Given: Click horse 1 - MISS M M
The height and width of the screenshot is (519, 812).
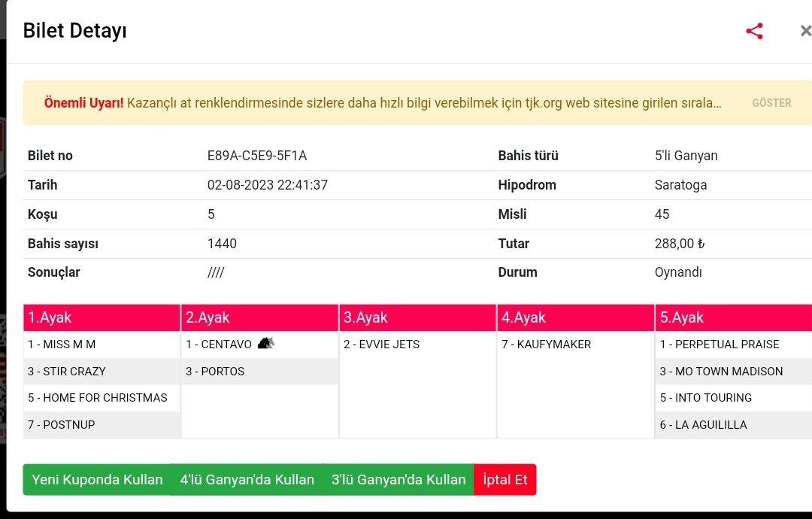Looking at the screenshot, I should 62,344.
